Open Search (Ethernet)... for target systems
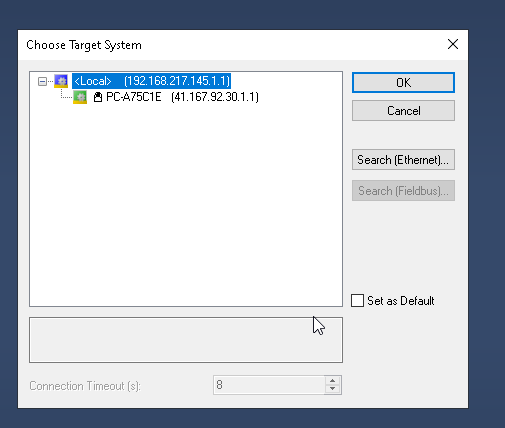The image size is (505, 428). pos(403,160)
